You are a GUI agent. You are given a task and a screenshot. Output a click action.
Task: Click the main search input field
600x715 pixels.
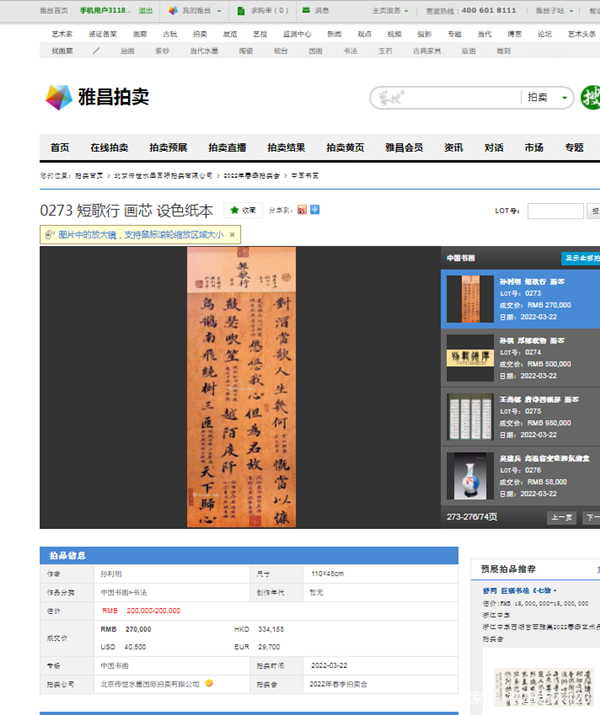click(447, 97)
